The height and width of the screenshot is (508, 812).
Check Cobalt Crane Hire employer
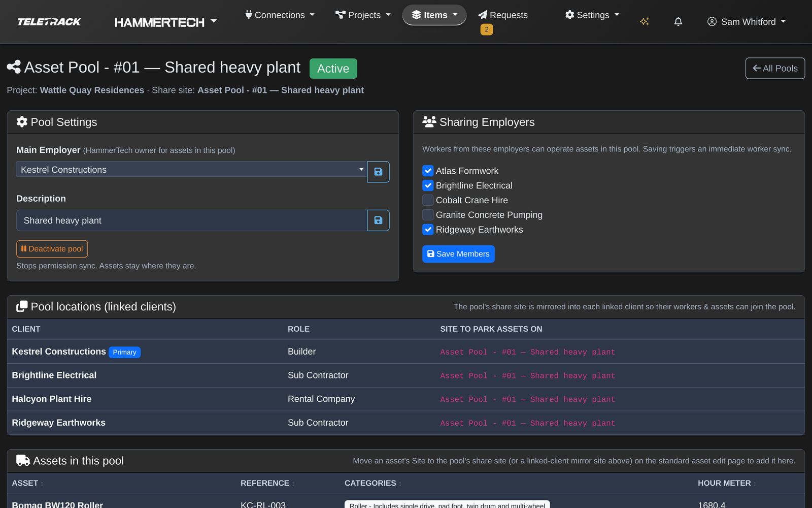tap(428, 200)
